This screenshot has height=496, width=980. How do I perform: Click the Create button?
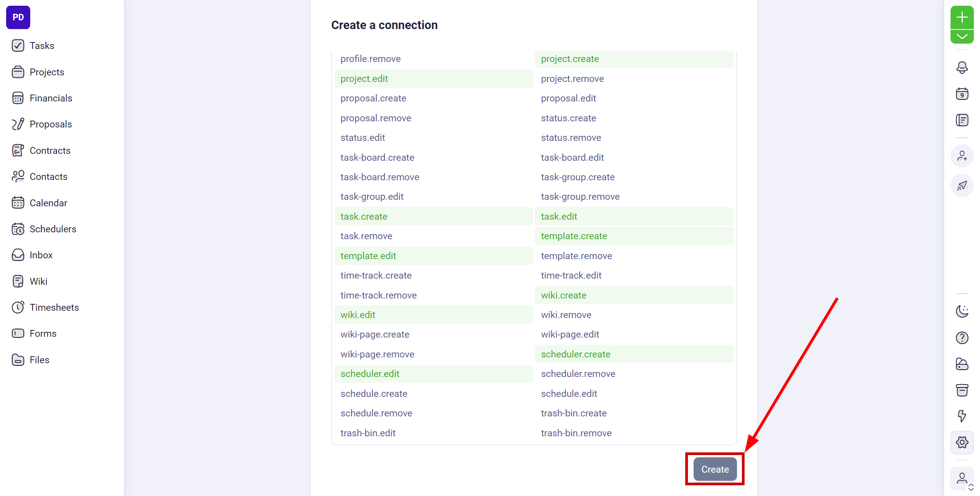[x=715, y=470]
